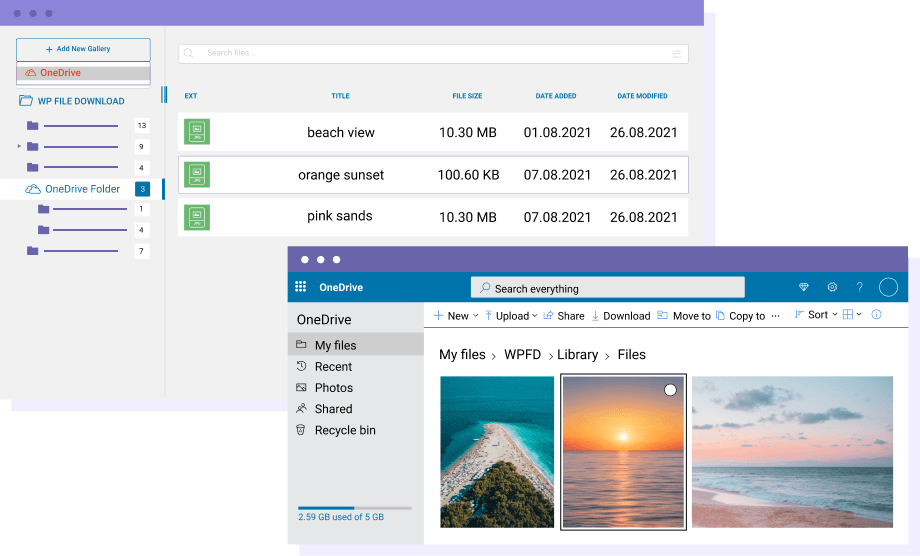Open OneDrive settings gear
The image size is (920, 556).
coord(831,287)
